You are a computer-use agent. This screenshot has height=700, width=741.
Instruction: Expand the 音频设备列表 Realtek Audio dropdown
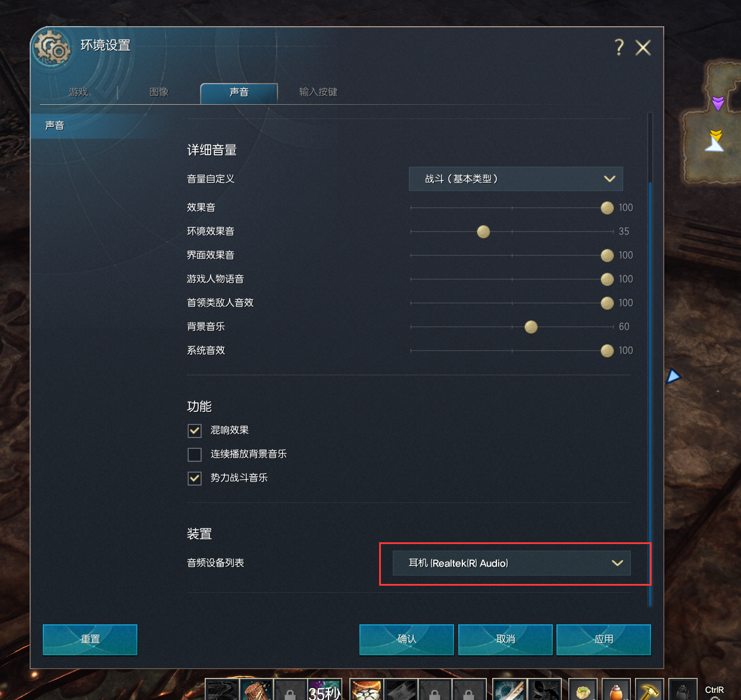[511, 563]
